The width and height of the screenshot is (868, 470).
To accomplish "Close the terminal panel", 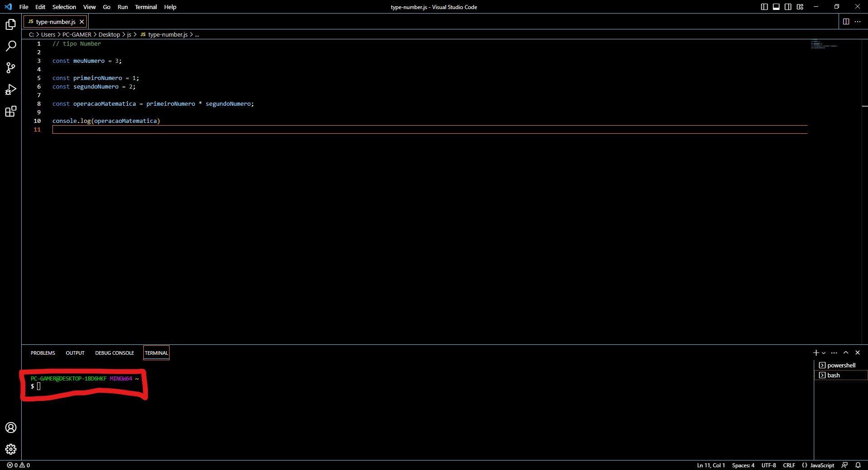I will [858, 352].
